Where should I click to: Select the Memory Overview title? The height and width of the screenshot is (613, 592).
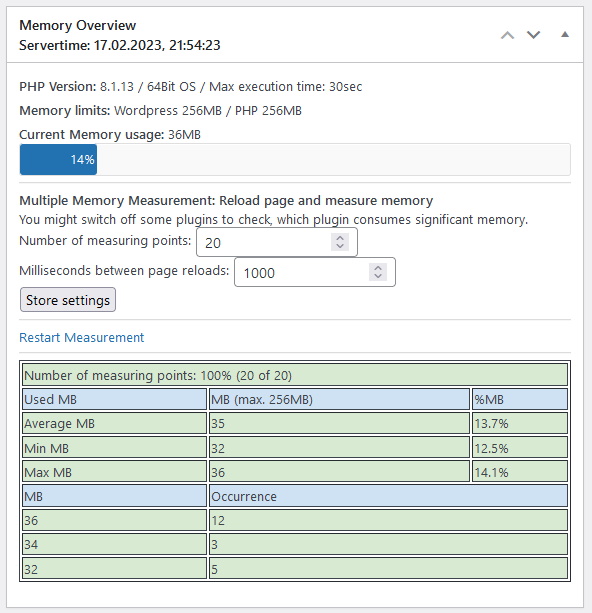(x=77, y=25)
